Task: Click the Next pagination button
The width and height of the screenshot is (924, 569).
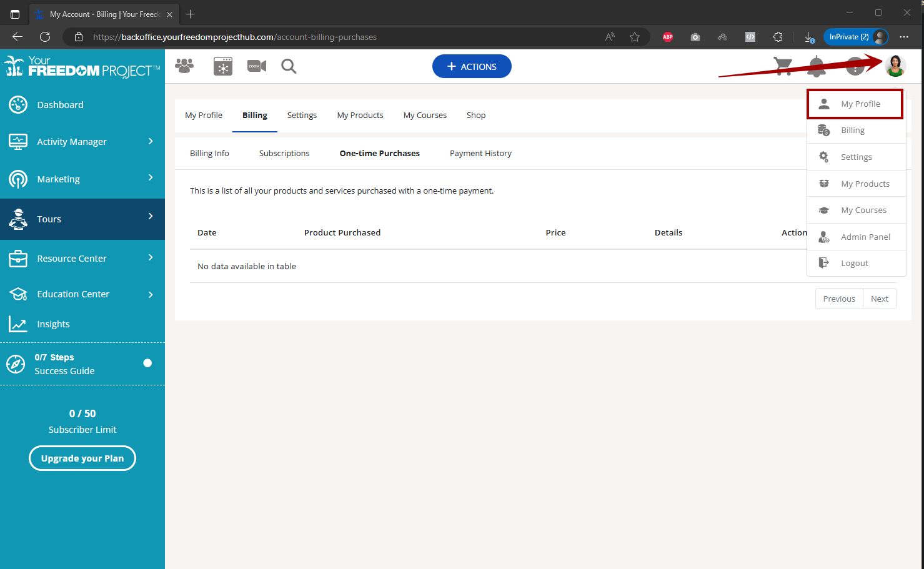Action: [880, 299]
